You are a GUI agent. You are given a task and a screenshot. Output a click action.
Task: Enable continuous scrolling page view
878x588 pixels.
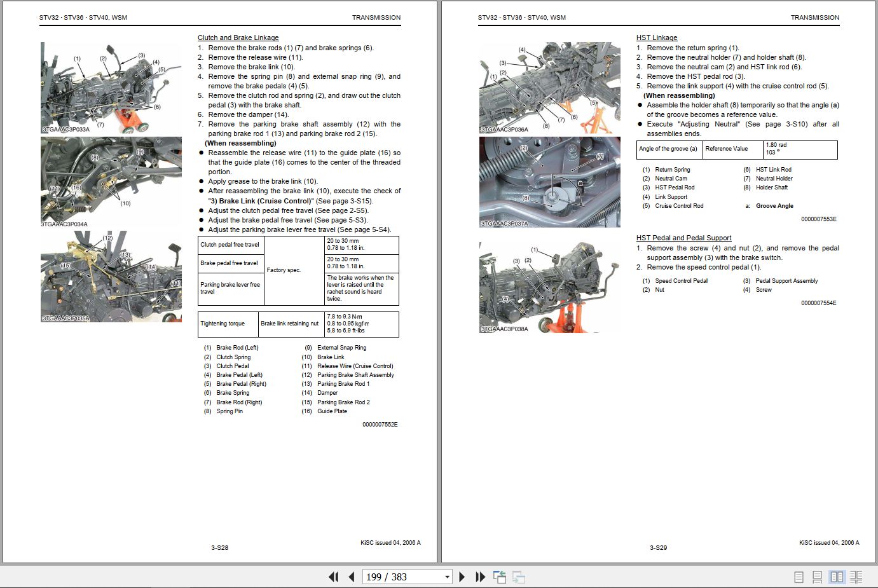tap(818, 577)
